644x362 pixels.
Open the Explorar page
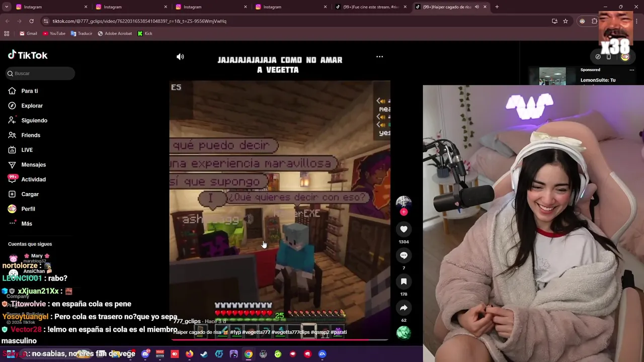click(x=32, y=106)
